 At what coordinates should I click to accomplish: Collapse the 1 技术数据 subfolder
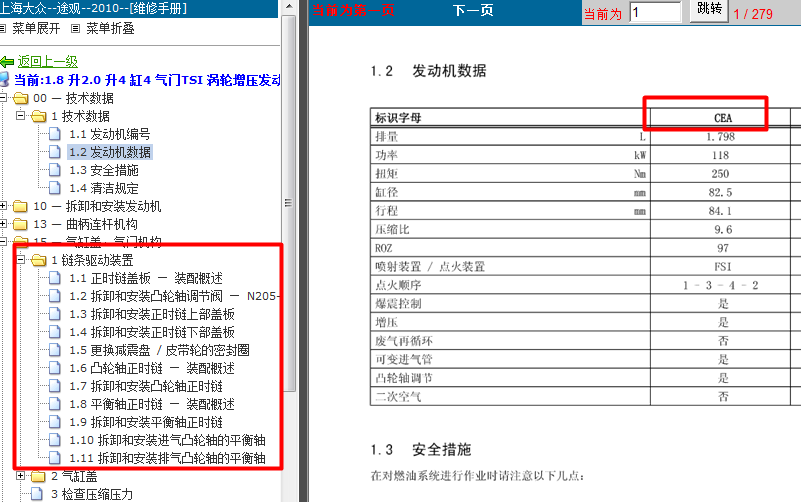point(20,115)
